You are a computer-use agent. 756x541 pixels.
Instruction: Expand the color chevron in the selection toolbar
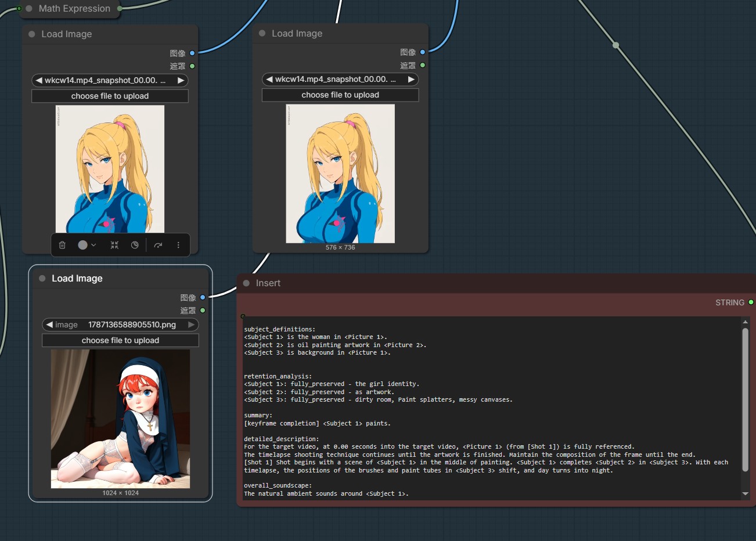pyautogui.click(x=93, y=245)
